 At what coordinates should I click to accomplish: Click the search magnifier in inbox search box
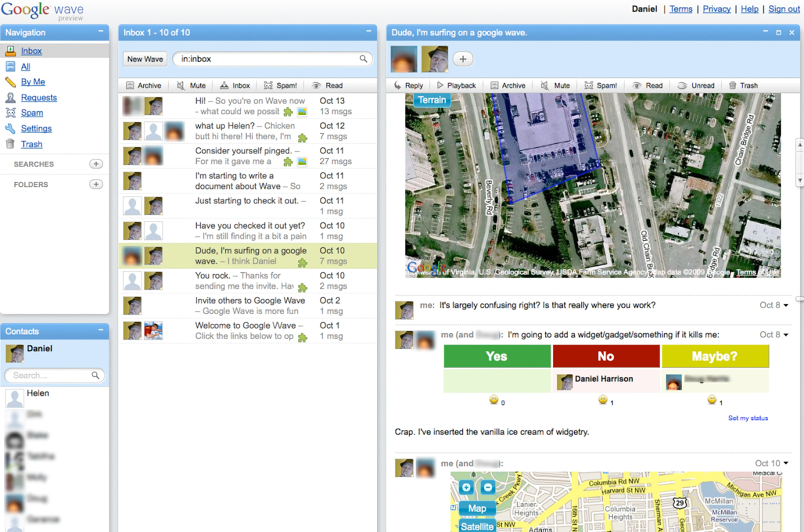point(363,59)
